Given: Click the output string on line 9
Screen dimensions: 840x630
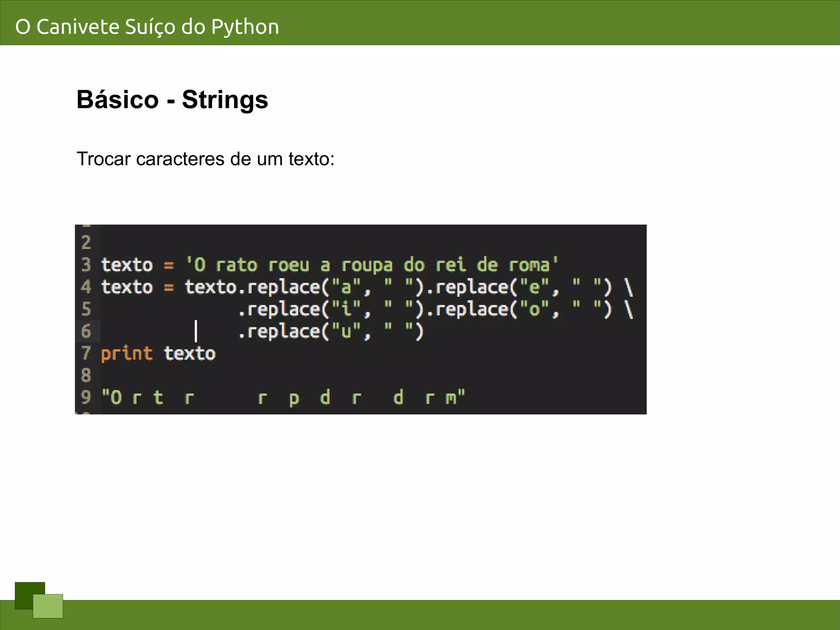Looking at the screenshot, I should pyautogui.click(x=283, y=398).
